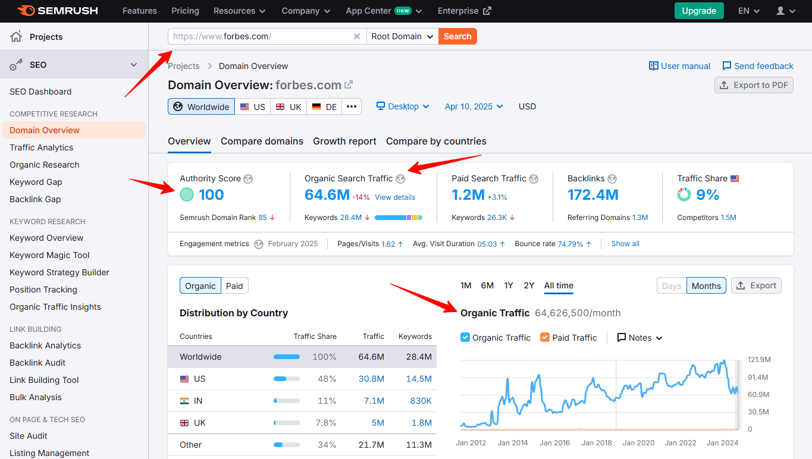This screenshot has height=459, width=812.
Task: Open the User manual link
Action: [679, 66]
